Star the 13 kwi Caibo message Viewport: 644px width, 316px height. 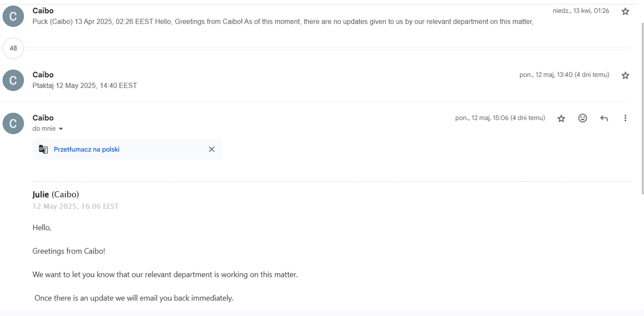[626, 12]
